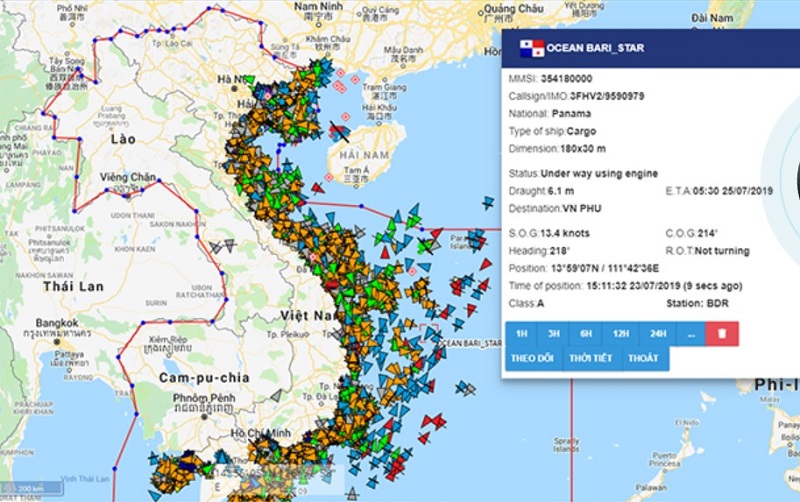The height and width of the screenshot is (502, 800).
Task: Click the OCEAN BARI_STAR ship label on map
Action: tap(472, 343)
